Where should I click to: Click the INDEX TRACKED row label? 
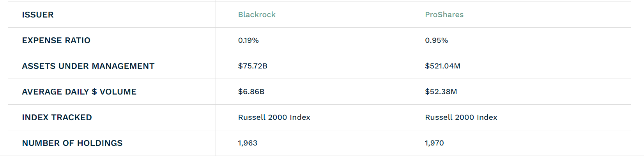(57, 117)
